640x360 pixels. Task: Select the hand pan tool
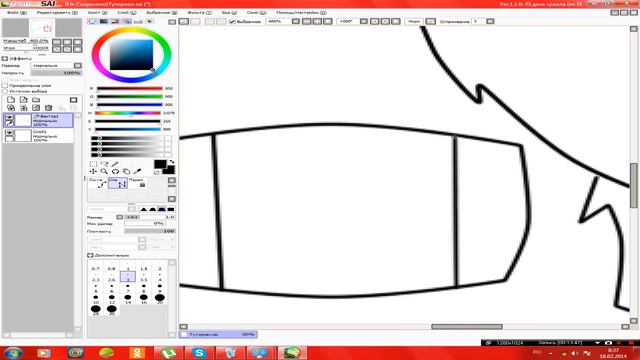(127, 172)
